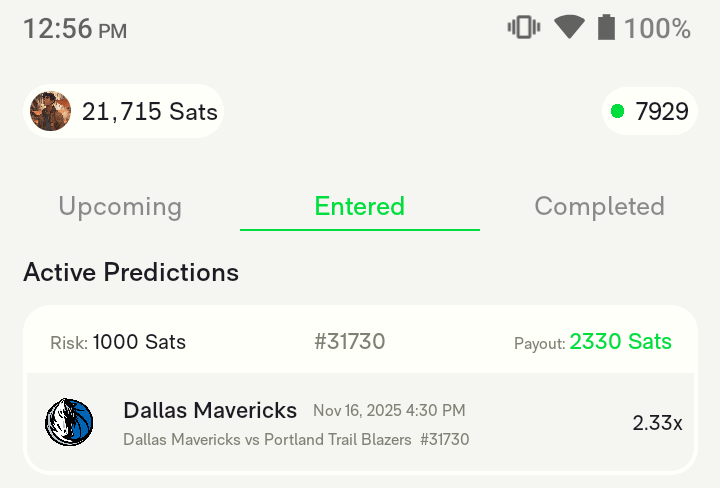Tap the Dallas Mavericks team logo
The width and height of the screenshot is (720, 488).
69,422
